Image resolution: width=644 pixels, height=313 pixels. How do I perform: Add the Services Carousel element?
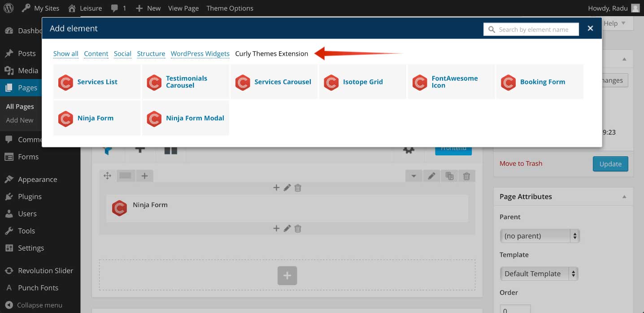click(274, 82)
